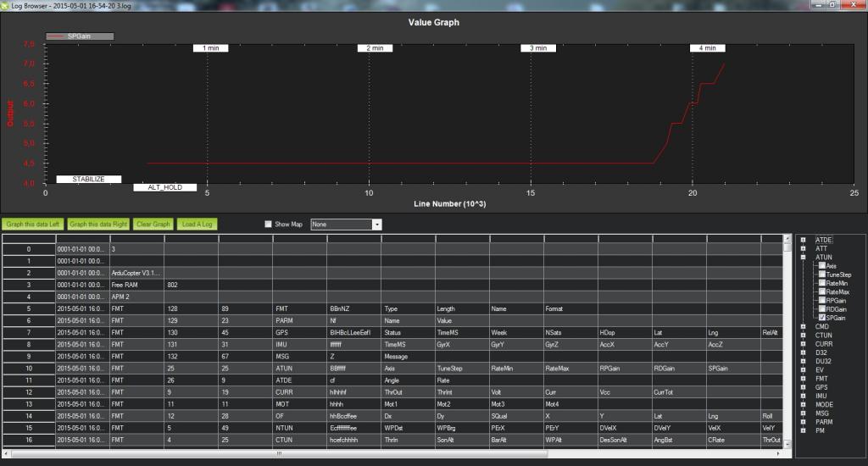Click the Load A Log button

coord(197,225)
